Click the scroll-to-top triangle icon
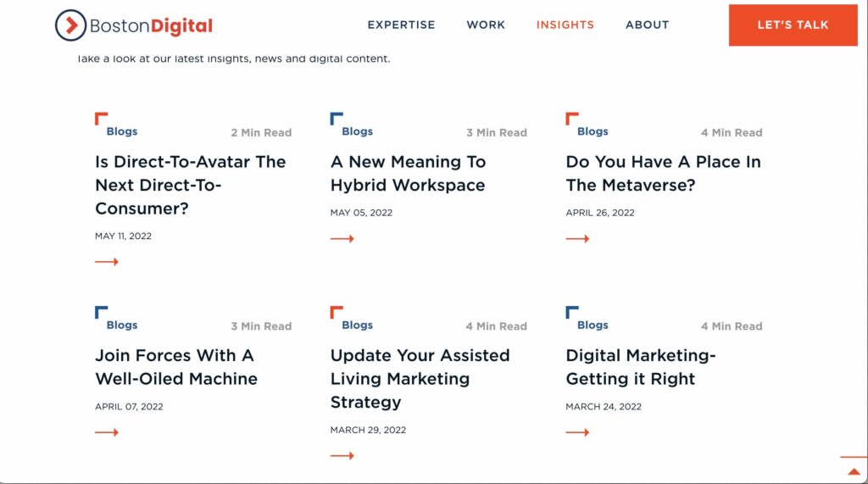Viewport: 868px width, 484px height. point(854,471)
